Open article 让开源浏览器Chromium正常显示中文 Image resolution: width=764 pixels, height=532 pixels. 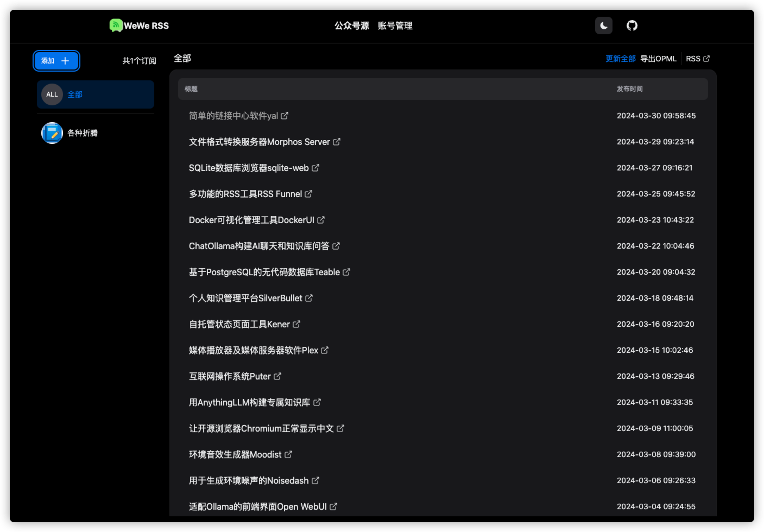[x=261, y=428]
